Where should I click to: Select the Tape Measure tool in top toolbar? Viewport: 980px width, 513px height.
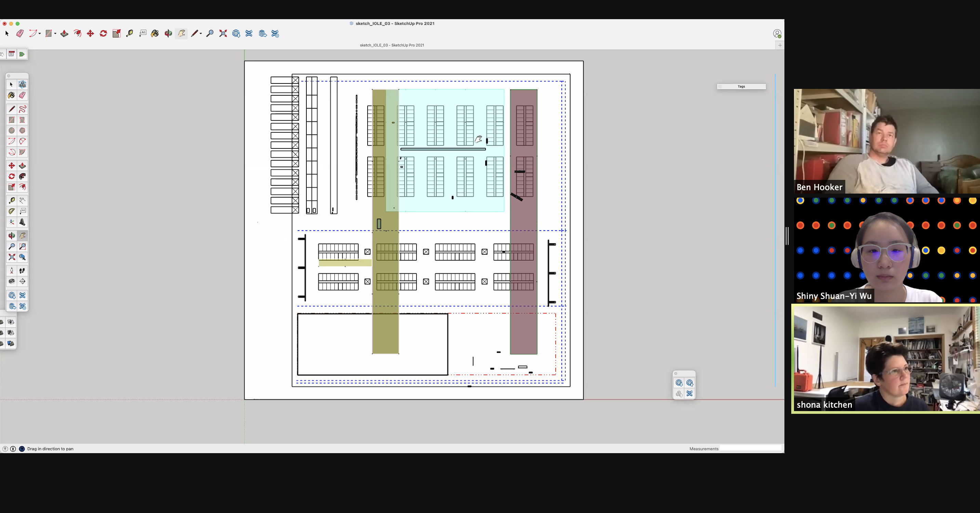[130, 34]
